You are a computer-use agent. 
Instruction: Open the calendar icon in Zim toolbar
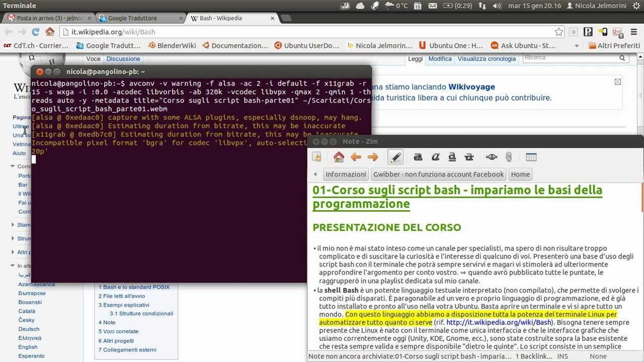[x=531, y=157]
